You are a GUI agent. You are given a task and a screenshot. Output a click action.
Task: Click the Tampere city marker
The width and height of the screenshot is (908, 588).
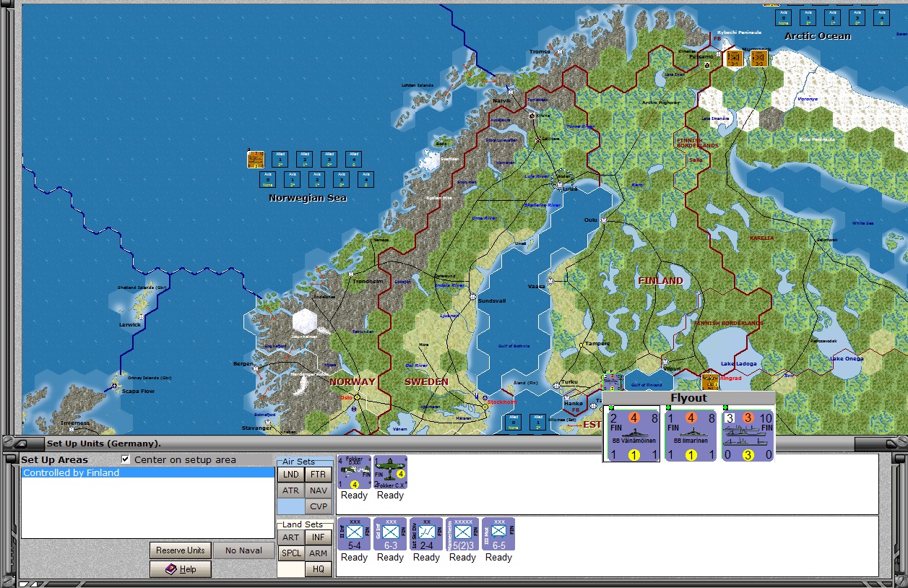(581, 346)
